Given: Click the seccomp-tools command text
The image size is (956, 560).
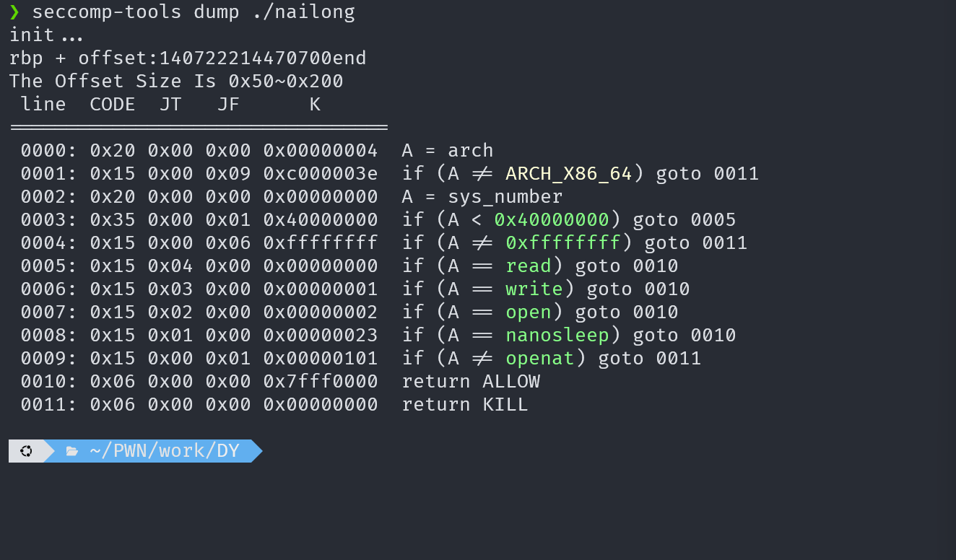Looking at the screenshot, I should (107, 12).
